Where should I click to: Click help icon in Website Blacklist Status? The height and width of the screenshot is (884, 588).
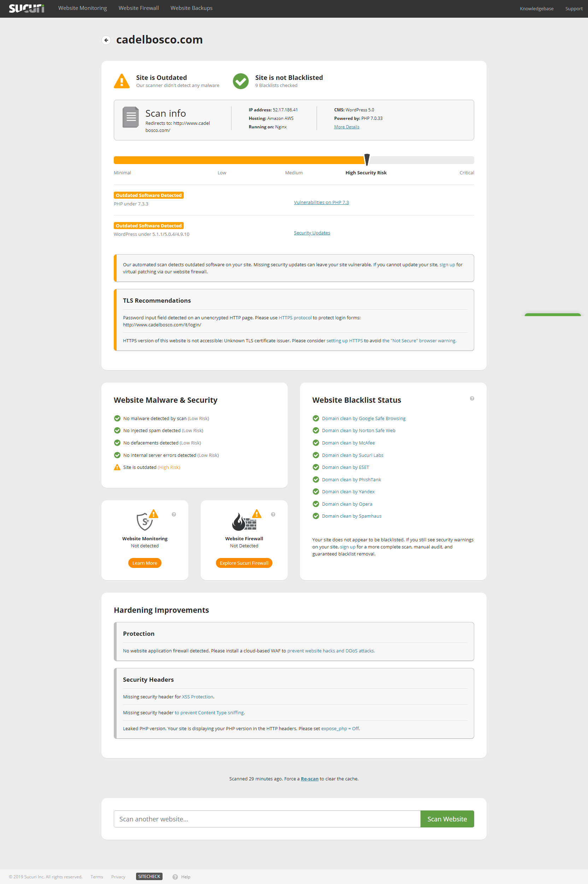tap(472, 399)
